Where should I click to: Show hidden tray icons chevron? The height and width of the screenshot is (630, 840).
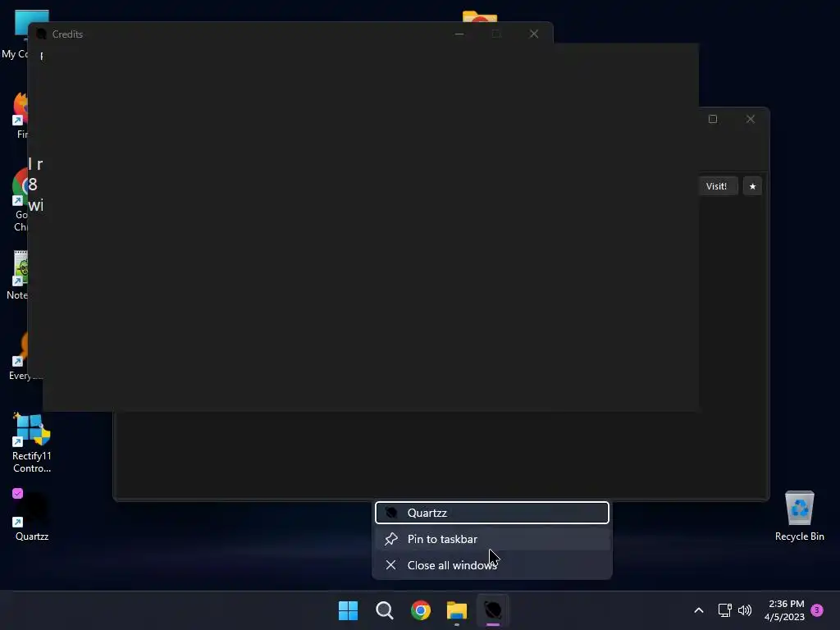pos(699,610)
